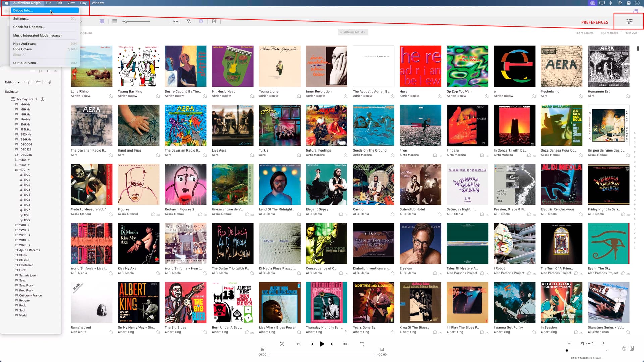Close the playlist navigator panel
Screen dimensions: 644x362
click(x=56, y=71)
